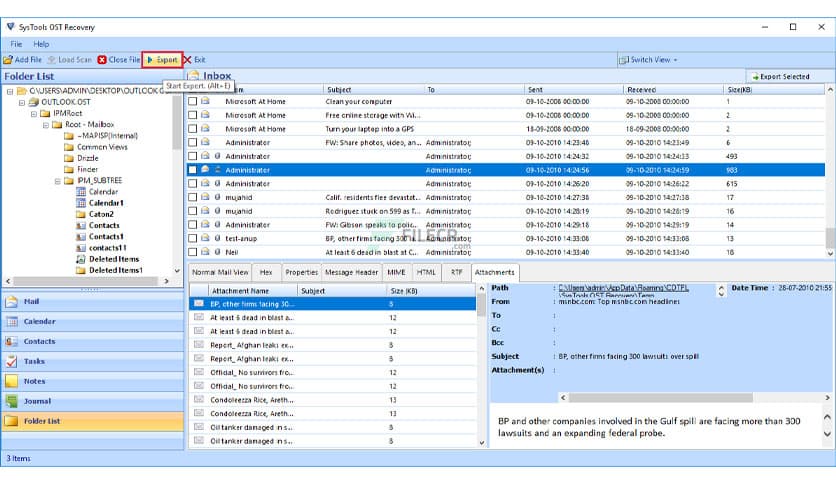Collapse the IPM_SUBTREE node
The image size is (836, 484).
(x=57, y=181)
